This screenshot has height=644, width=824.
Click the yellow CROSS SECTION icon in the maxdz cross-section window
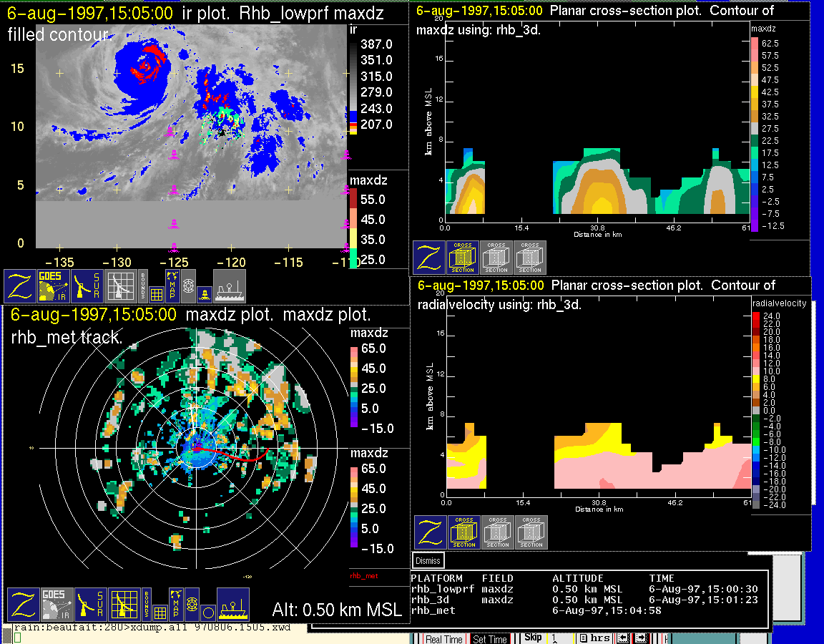(x=463, y=258)
